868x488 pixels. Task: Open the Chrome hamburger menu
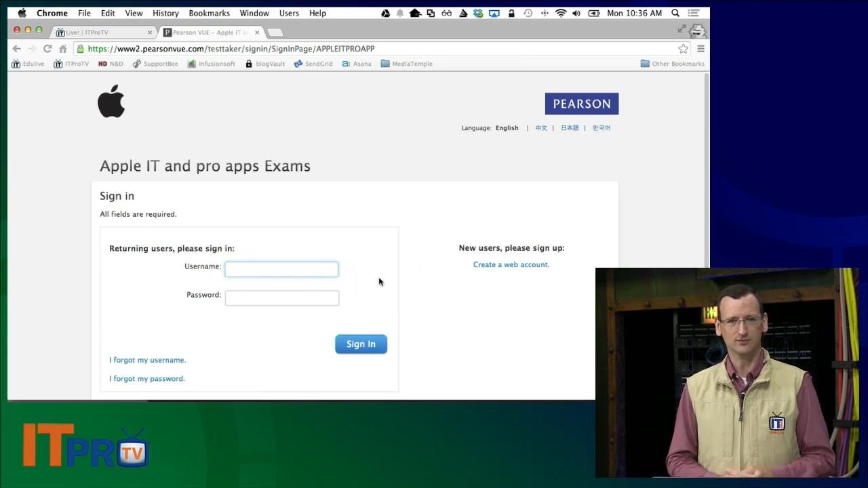tap(701, 49)
